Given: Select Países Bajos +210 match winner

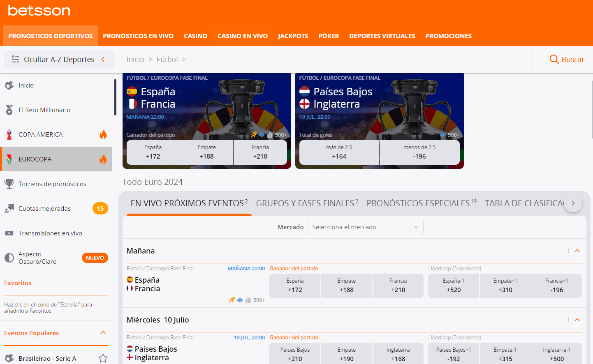Looking at the screenshot, I should point(295,353).
